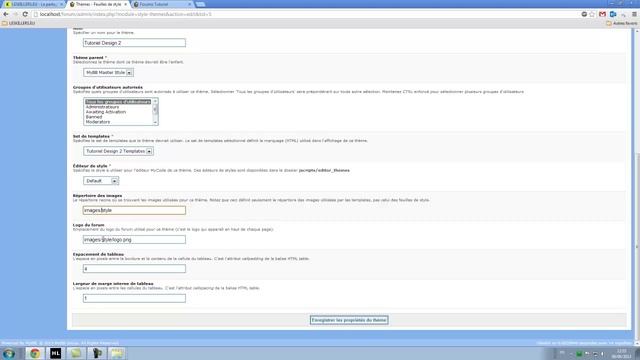Open the dark green taskbar application
Viewport: 640px width, 360px height.
coord(97,353)
